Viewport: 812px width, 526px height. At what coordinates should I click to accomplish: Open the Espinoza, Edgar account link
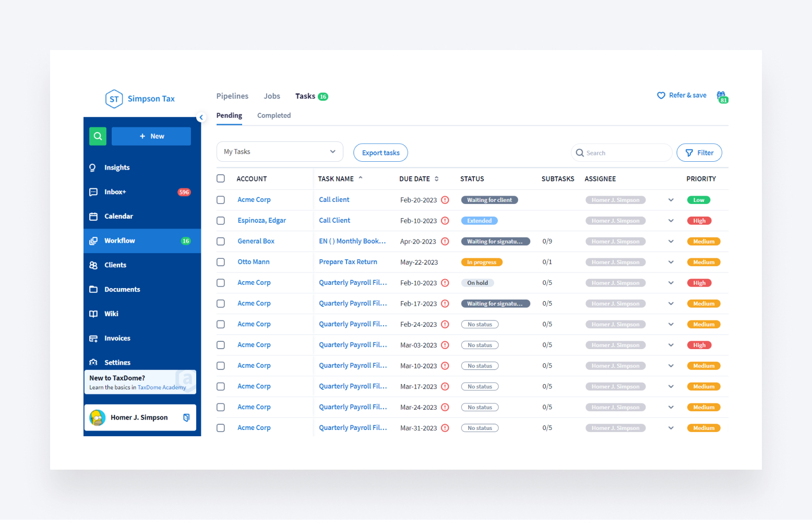[x=261, y=220]
